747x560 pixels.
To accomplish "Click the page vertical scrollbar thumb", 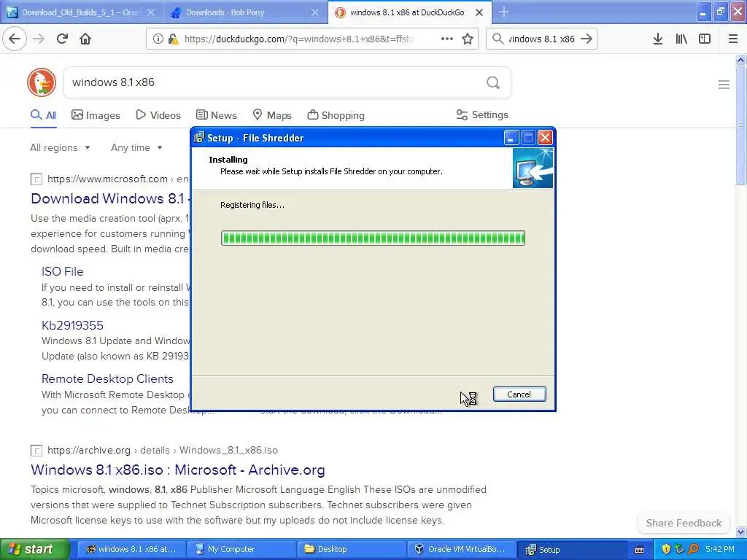I will [740, 125].
